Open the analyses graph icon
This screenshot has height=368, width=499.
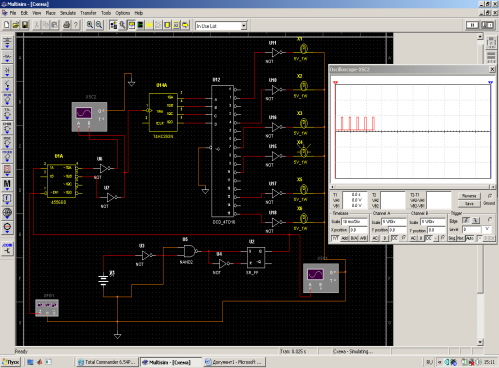149,25
